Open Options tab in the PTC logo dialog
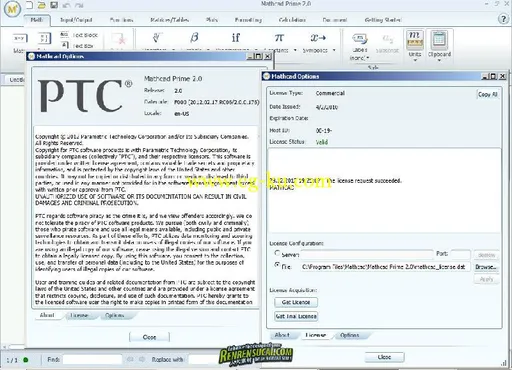 tap(115, 315)
